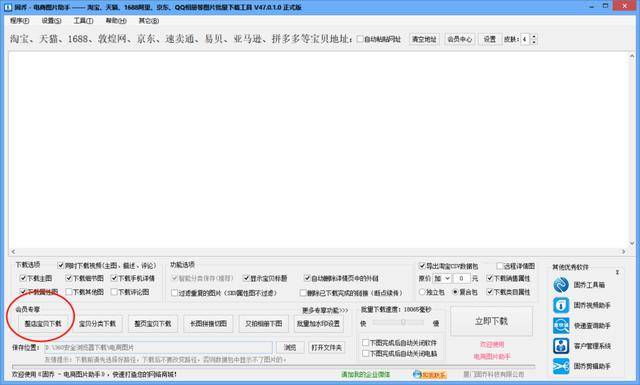Click the horizontal scrollbar right arrow
The image size is (640, 385).
coord(623,251)
